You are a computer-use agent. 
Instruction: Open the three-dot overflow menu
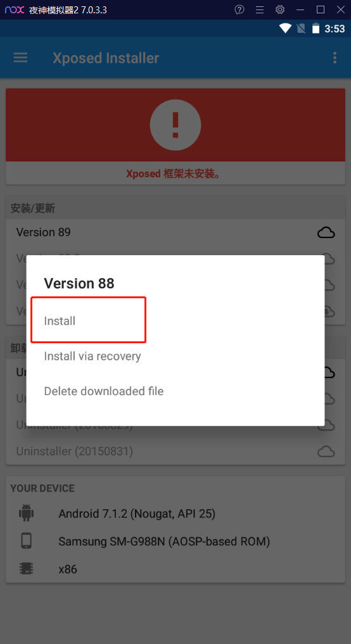coord(335,58)
